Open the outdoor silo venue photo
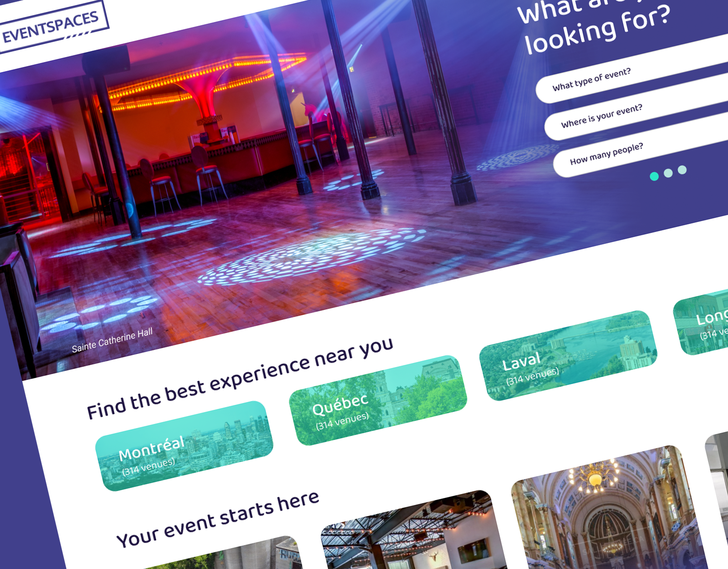Screen dimensions: 728x569 tap(237, 554)
